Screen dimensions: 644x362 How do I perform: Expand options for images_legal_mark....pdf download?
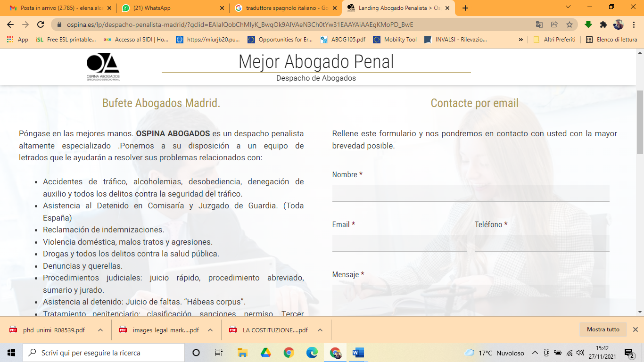coord(210,330)
